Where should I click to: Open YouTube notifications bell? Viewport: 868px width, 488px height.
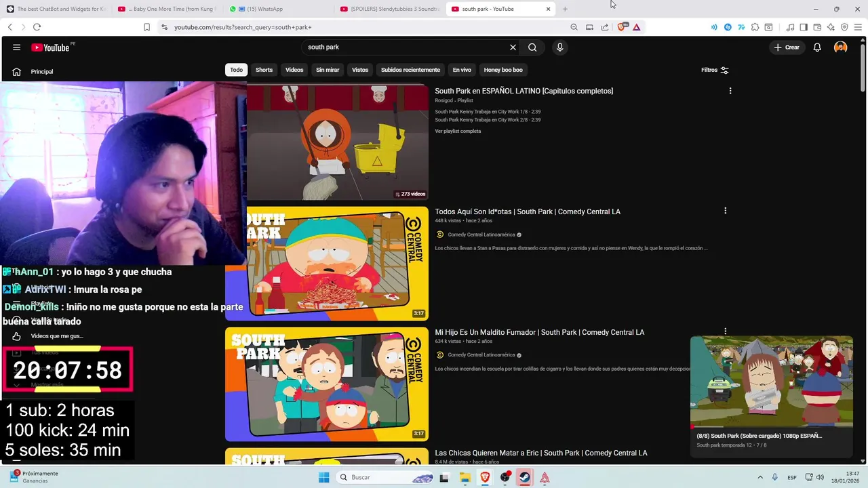pyautogui.click(x=817, y=47)
